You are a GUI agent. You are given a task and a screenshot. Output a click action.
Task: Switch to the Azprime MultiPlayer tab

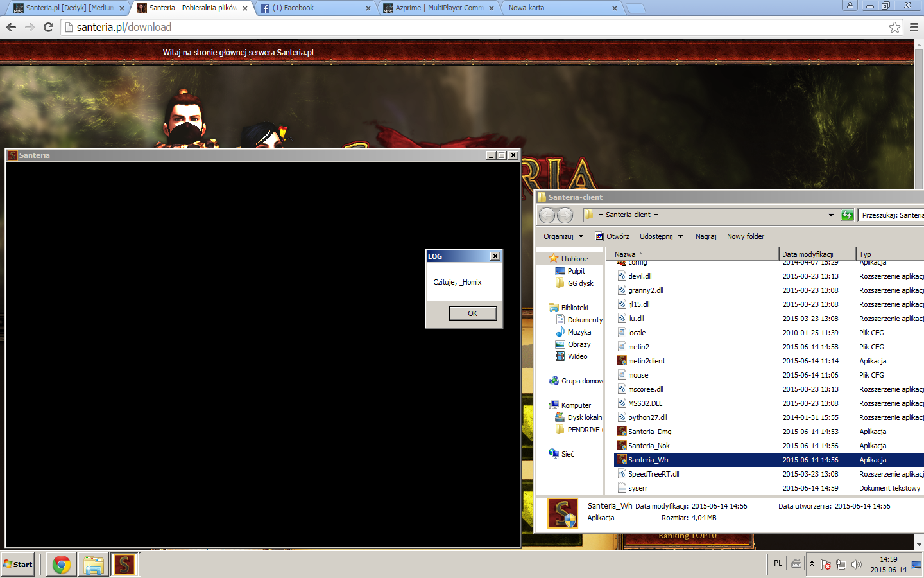[440, 8]
